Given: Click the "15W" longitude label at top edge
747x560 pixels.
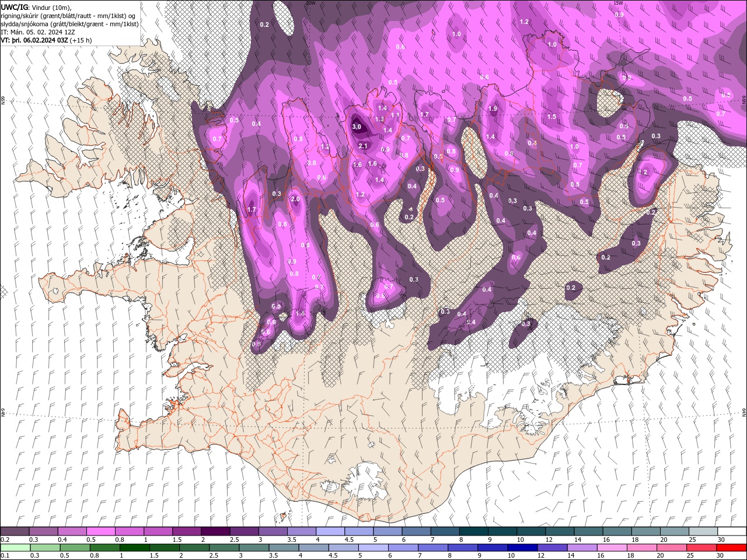Looking at the screenshot, I should click(618, 3).
